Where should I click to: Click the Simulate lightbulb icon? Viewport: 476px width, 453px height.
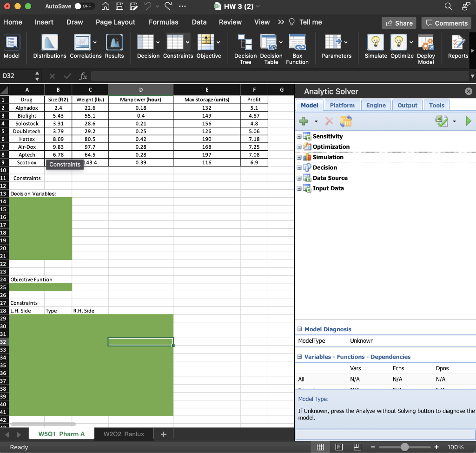[x=376, y=43]
